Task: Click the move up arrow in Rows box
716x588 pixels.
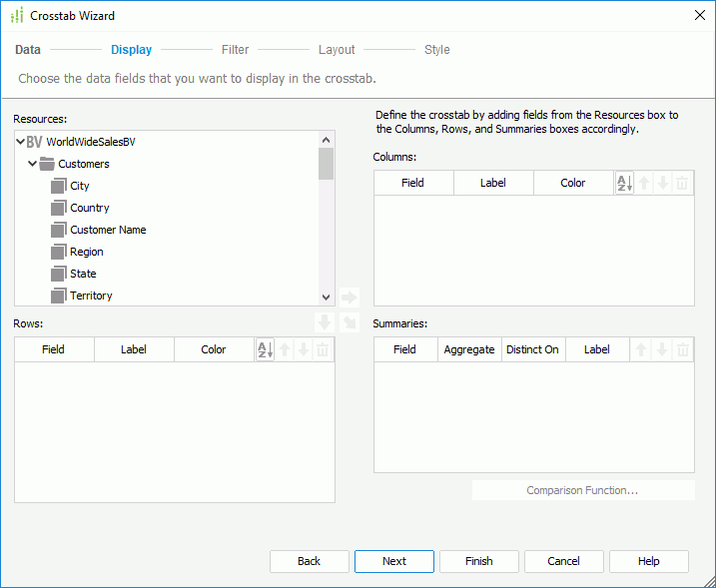Action: point(285,349)
